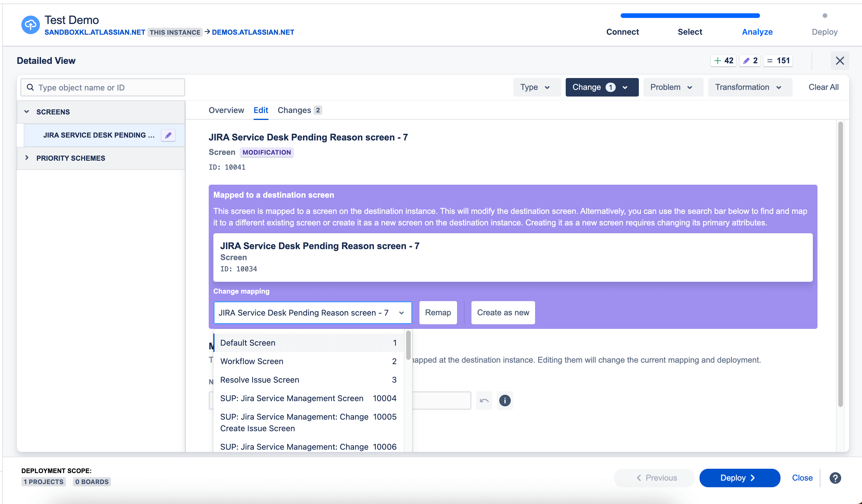
Task: Click Create as new button
Action: coord(503,312)
